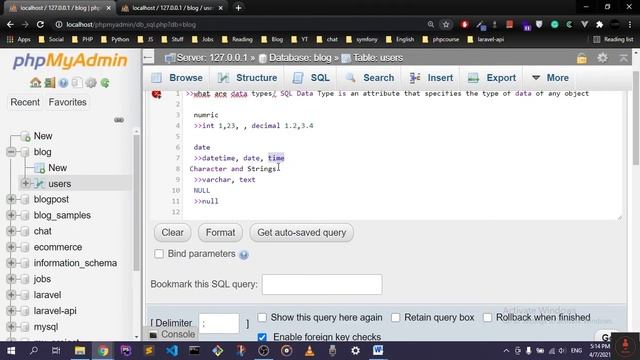
Task: Click the Delimiter input field
Action: [x=219, y=323]
